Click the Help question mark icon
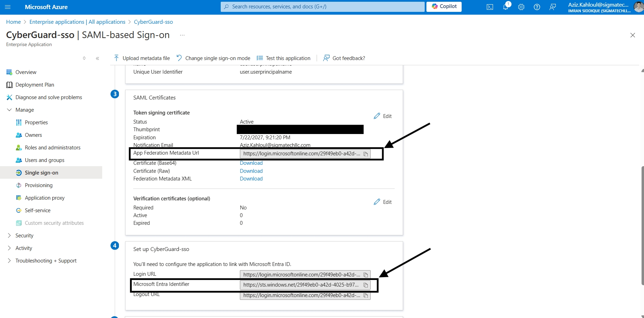 [x=537, y=7]
